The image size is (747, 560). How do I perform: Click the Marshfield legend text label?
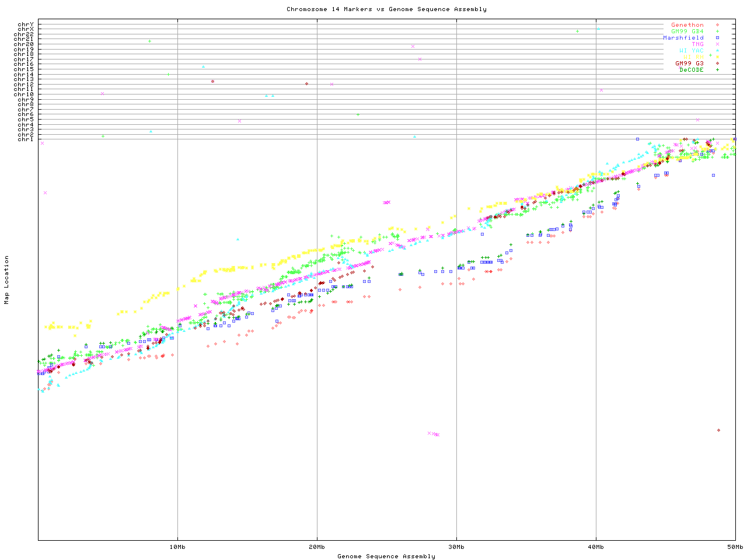click(683, 38)
